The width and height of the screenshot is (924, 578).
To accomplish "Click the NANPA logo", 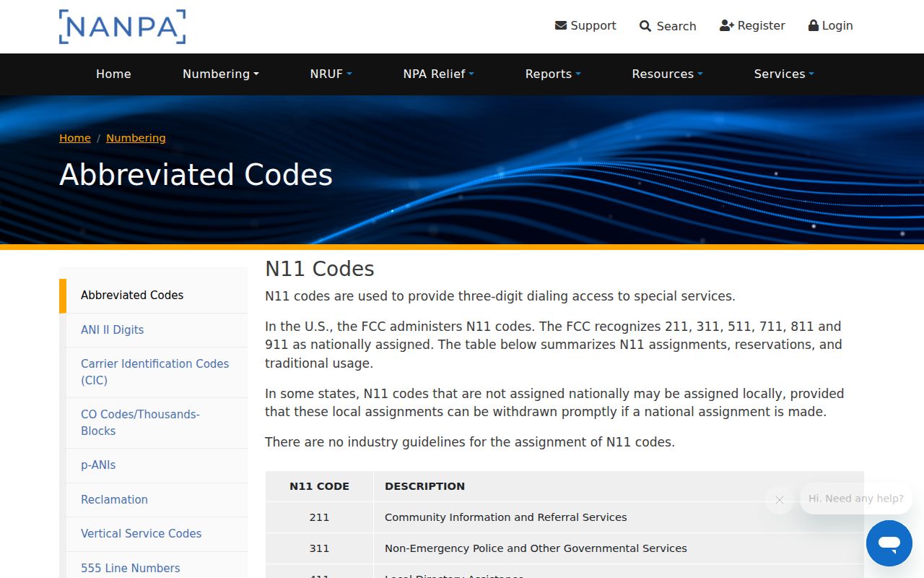I will click(x=123, y=27).
